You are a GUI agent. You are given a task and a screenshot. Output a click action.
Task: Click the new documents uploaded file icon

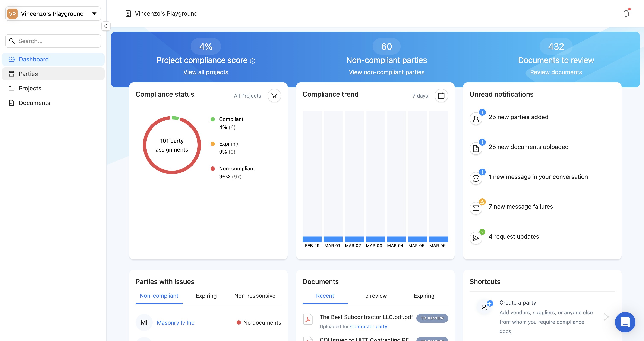[476, 148]
